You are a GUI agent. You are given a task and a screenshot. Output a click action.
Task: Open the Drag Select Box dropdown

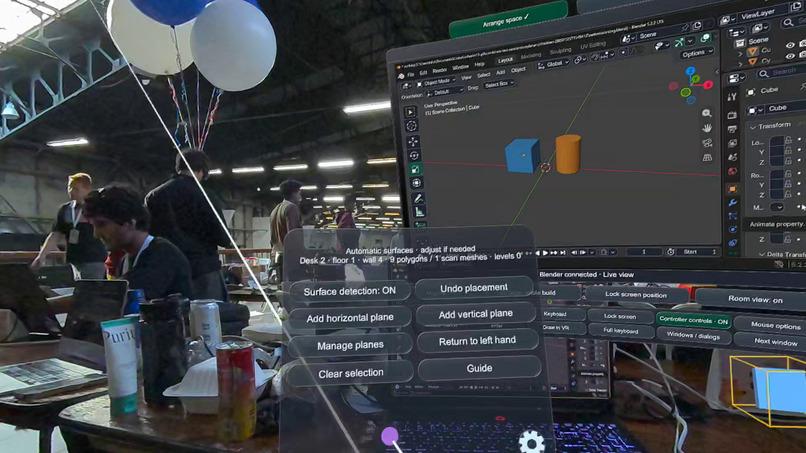point(499,84)
